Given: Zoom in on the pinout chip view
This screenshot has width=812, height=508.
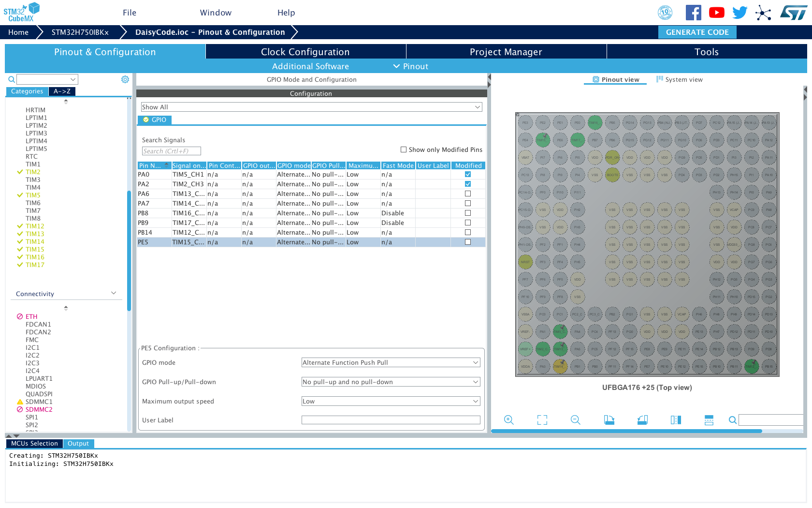Looking at the screenshot, I should pos(508,420).
